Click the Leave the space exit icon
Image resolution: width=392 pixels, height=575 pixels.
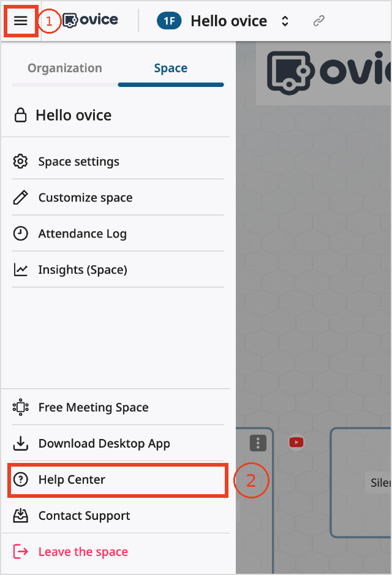pyautogui.click(x=21, y=552)
